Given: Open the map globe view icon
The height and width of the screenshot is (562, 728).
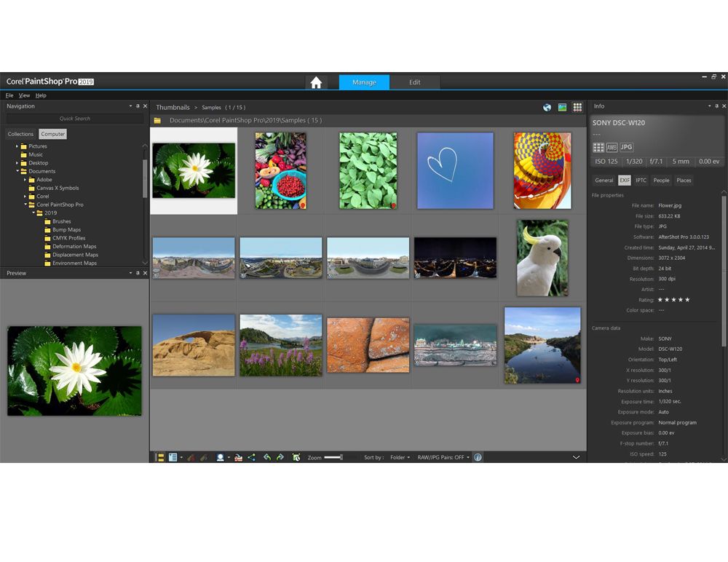Looking at the screenshot, I should [x=547, y=107].
